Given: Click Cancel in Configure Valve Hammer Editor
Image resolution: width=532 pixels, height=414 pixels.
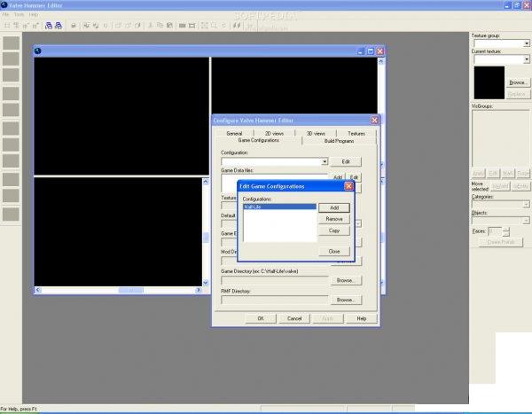Looking at the screenshot, I should (x=294, y=318).
